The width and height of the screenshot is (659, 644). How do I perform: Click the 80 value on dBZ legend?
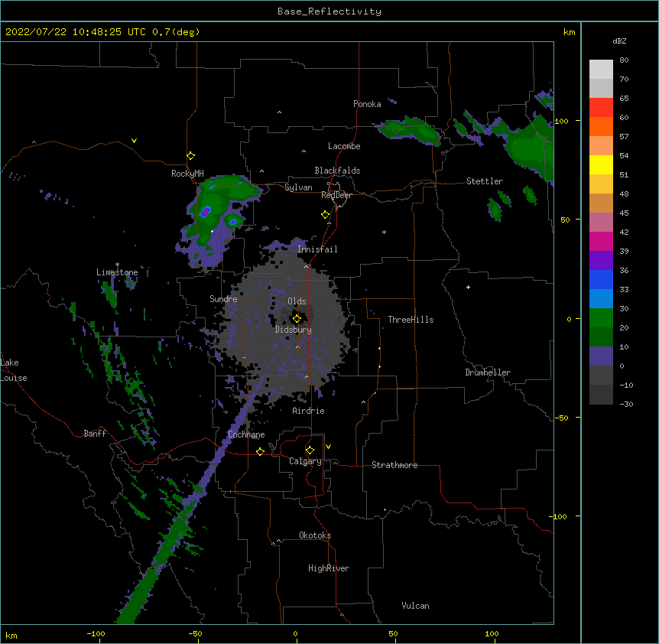click(624, 60)
